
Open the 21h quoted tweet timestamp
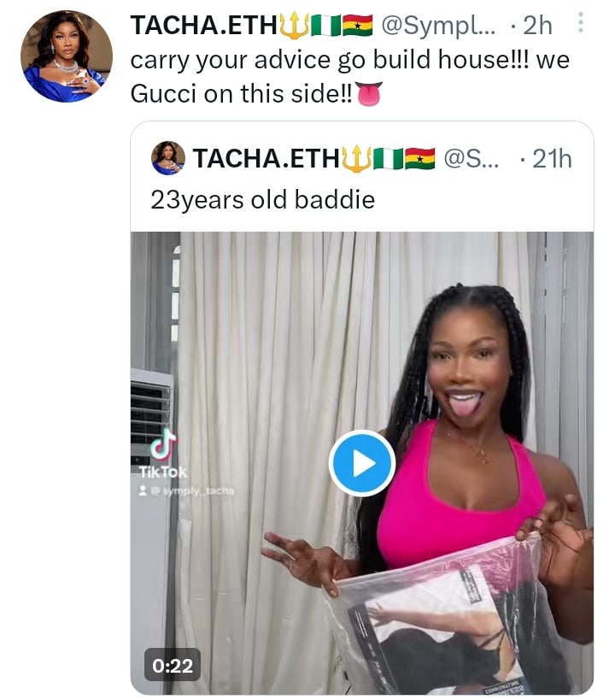pyautogui.click(x=552, y=158)
